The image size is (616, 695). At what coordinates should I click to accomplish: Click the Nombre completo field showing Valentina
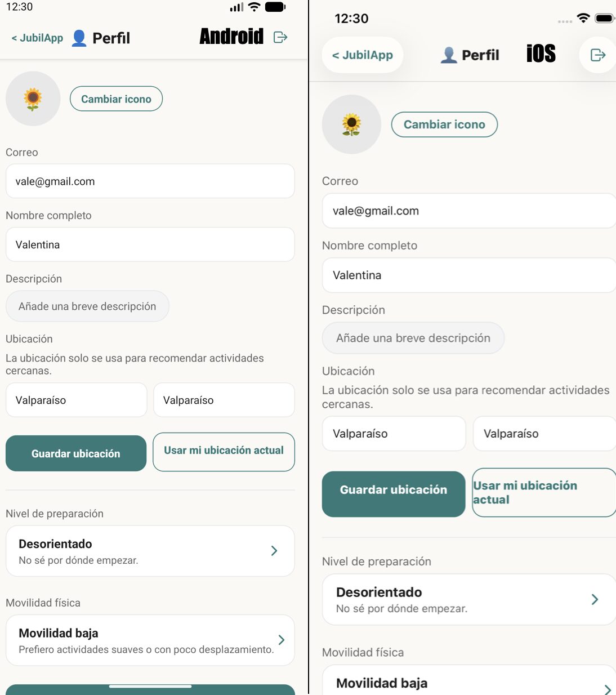(150, 244)
